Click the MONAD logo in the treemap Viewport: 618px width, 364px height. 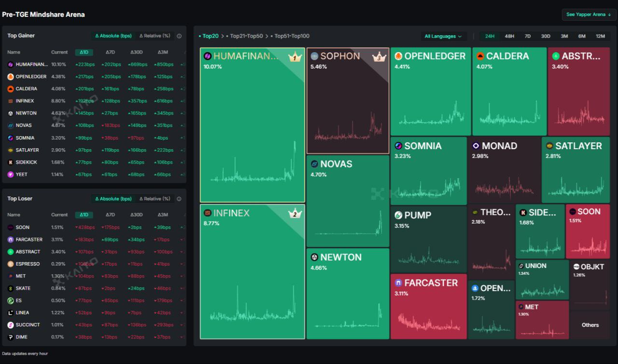coord(476,146)
